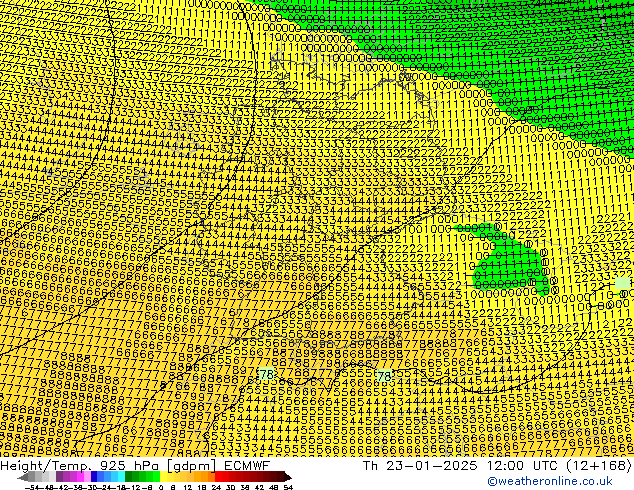
Task: Click the left '78' height contour label
Action: (266, 374)
